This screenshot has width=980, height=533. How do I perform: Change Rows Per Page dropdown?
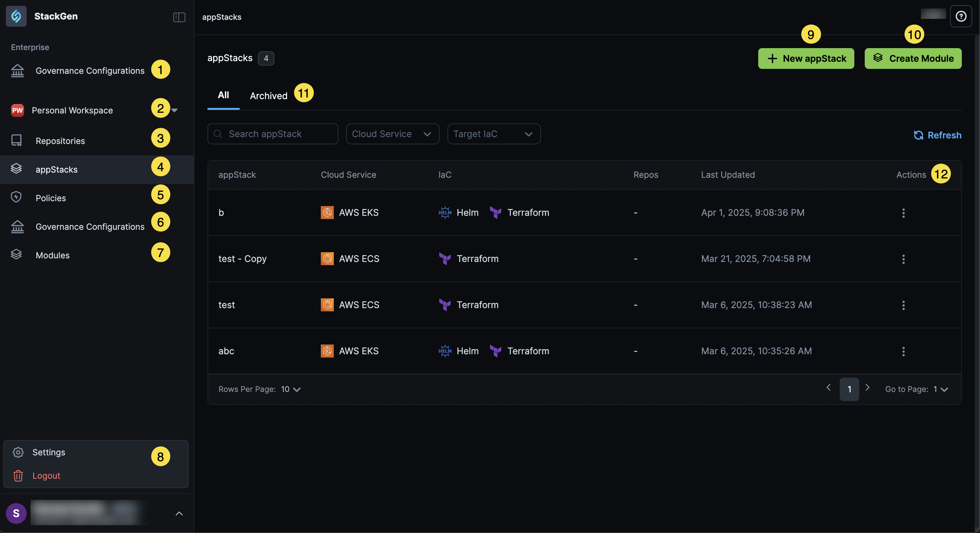(291, 389)
